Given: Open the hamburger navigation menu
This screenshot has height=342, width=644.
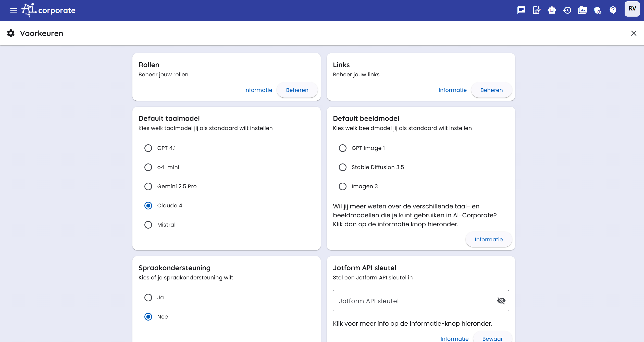Looking at the screenshot, I should tap(14, 10).
